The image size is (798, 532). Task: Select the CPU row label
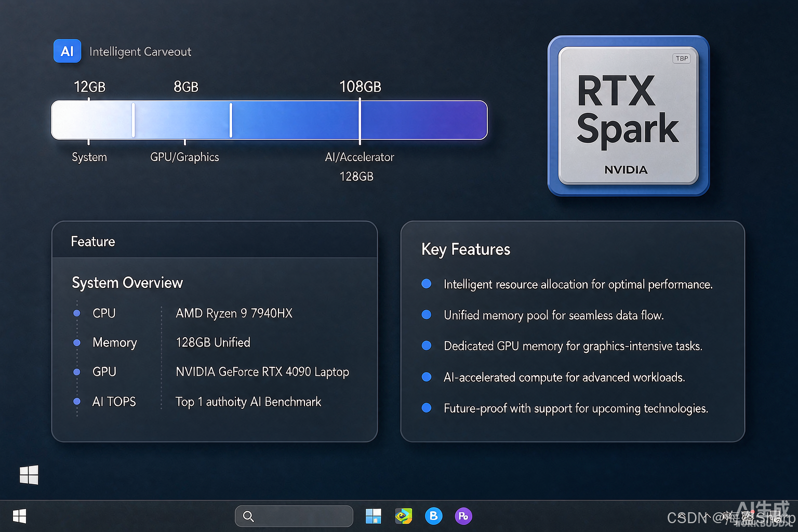[104, 313]
